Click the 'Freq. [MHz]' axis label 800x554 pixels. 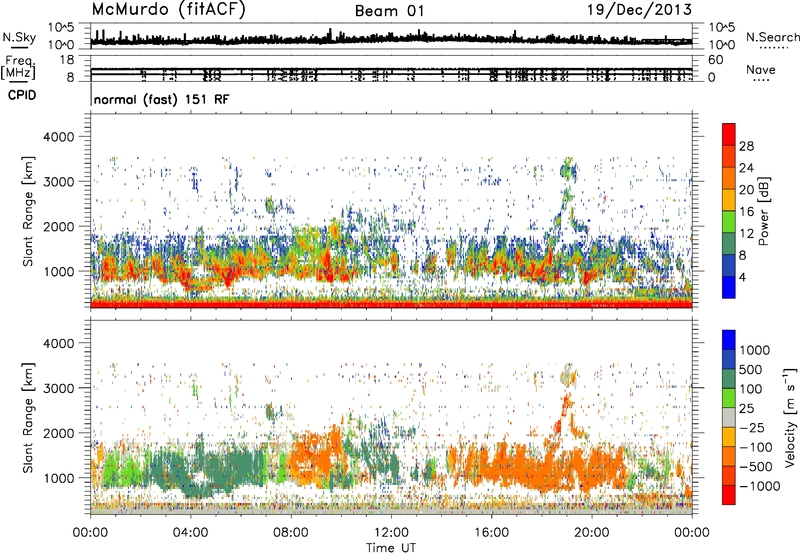[x=18, y=68]
